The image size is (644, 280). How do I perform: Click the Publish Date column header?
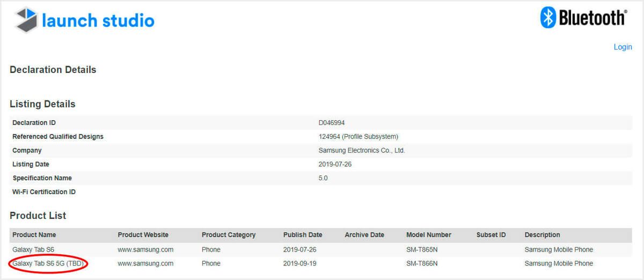pos(303,235)
